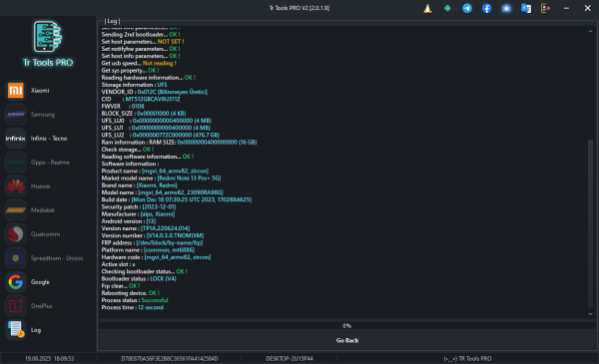
Task: Take a screenshot with camera icon
Action: [506, 8]
